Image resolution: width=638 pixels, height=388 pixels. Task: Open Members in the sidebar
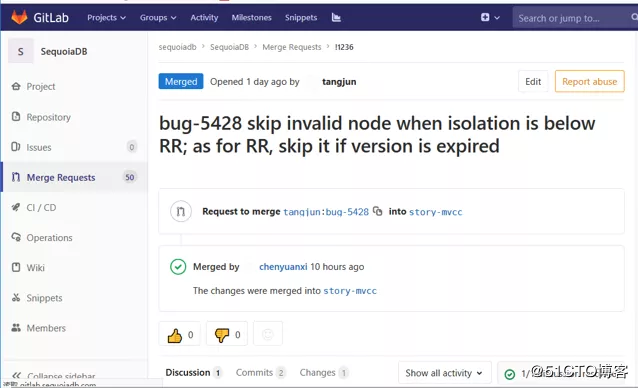pos(46,328)
